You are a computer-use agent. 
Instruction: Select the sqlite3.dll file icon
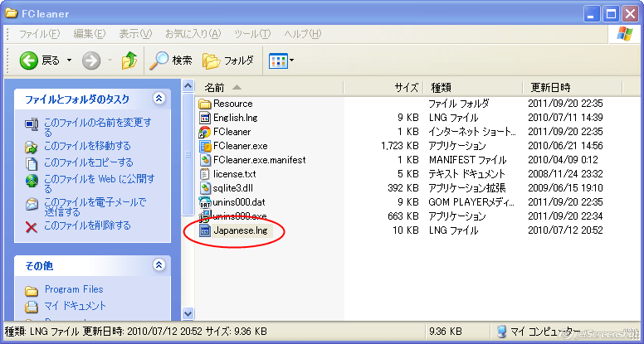coord(205,188)
